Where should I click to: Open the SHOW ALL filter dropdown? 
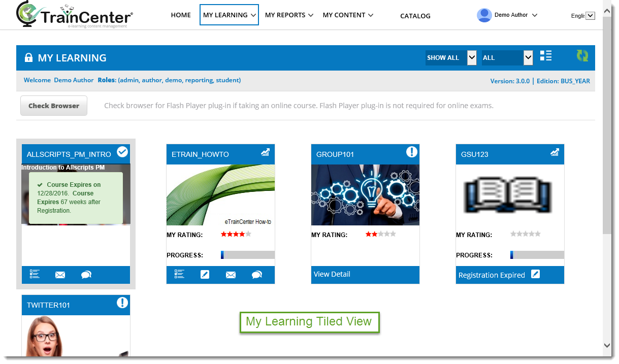(451, 58)
